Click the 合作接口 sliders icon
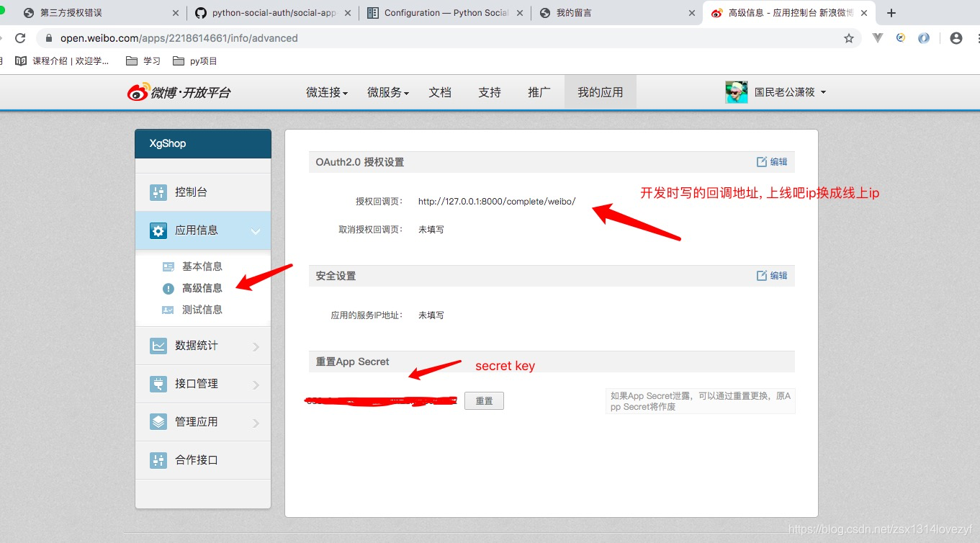The height and width of the screenshot is (543, 980). (x=158, y=460)
